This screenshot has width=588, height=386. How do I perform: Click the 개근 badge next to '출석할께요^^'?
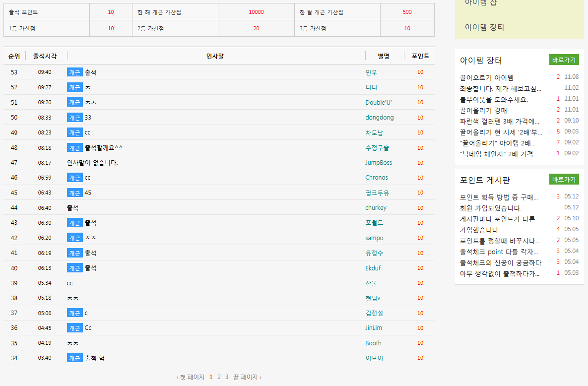[74, 147]
